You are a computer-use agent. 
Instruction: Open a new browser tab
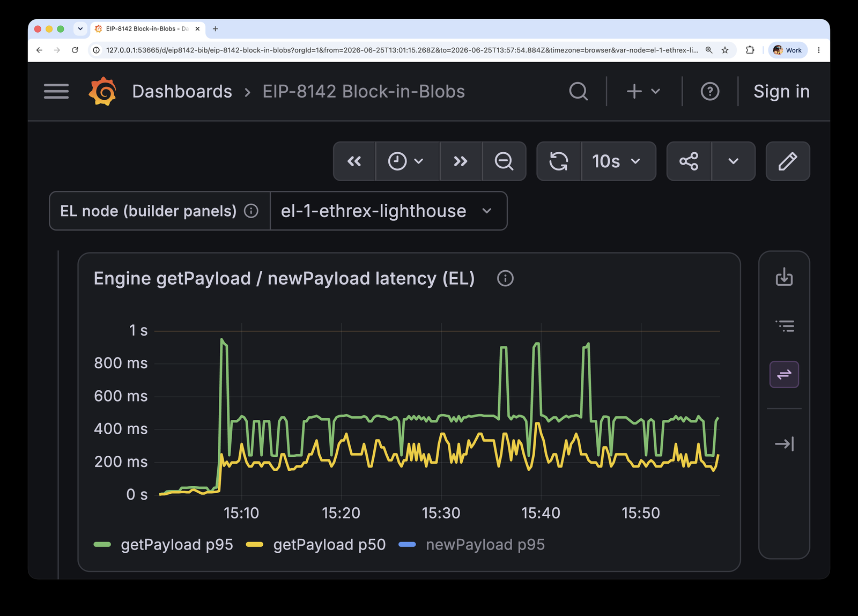pos(215,29)
